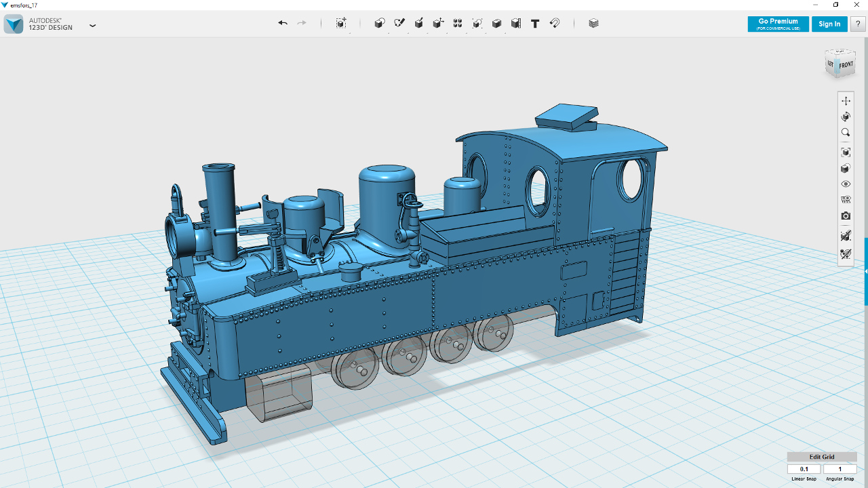Open the Pattern tool menu
868x488 pixels.
pos(458,23)
